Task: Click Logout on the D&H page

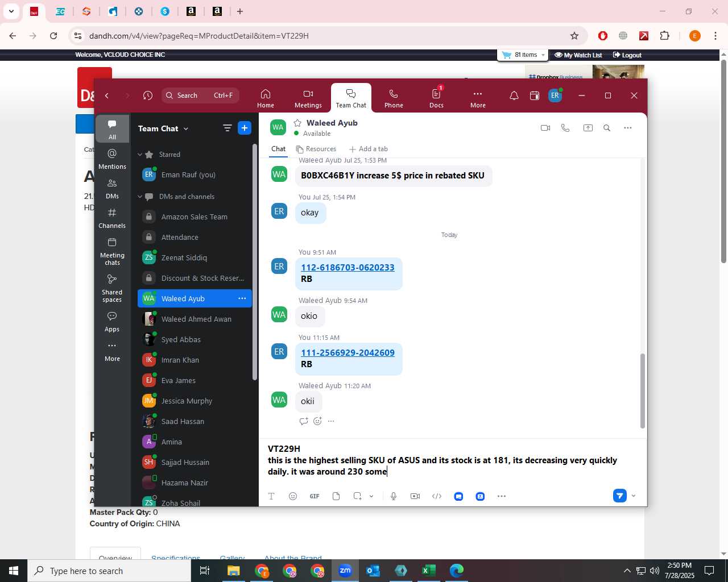Action: click(627, 55)
